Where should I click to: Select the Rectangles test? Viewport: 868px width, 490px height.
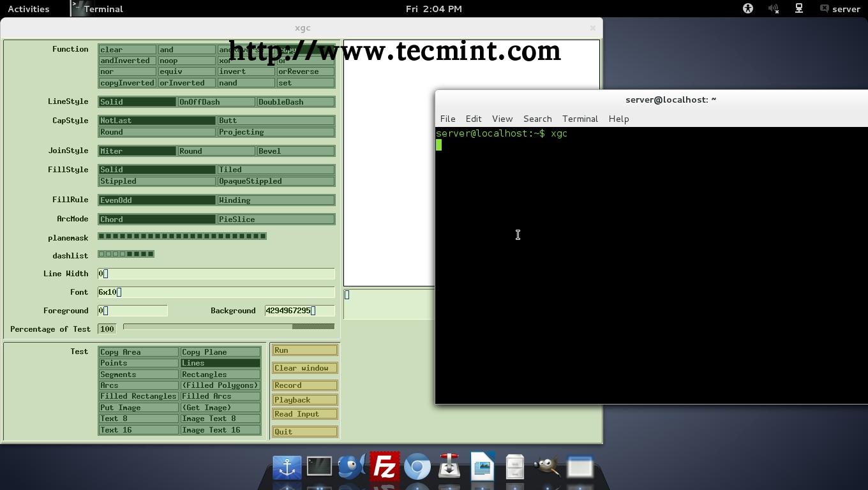(220, 375)
